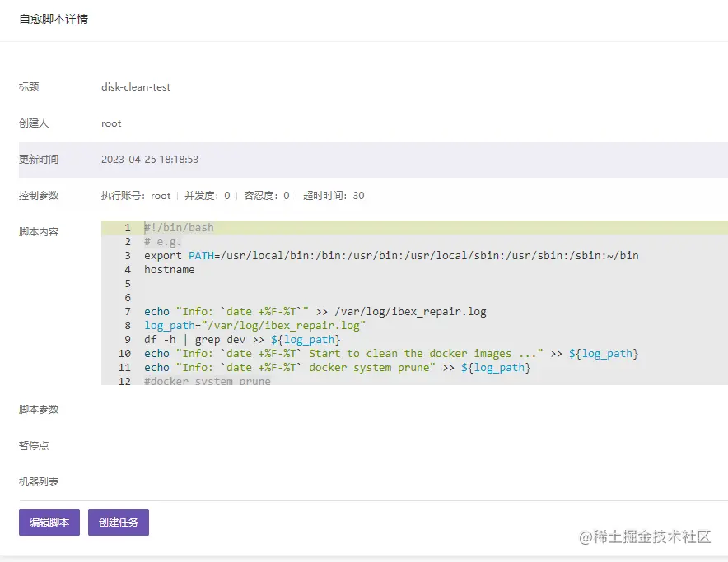Click the 编辑脚本 button

tap(49, 522)
